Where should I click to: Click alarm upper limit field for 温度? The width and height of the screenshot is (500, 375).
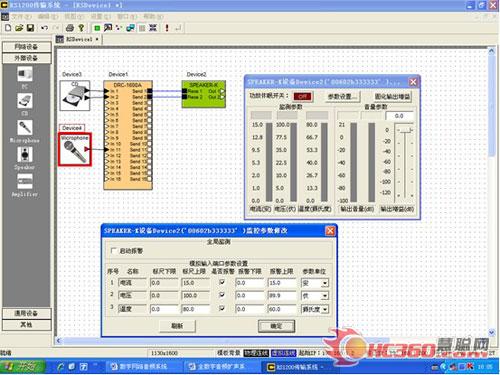[x=282, y=309]
